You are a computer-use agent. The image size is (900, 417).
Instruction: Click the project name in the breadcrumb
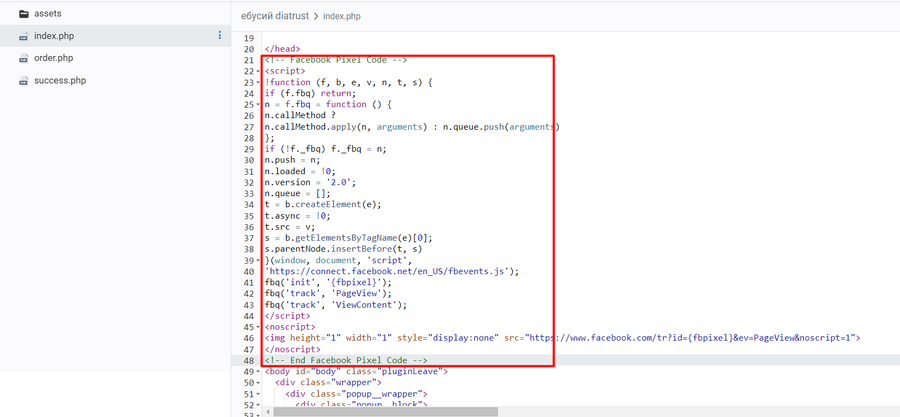275,16
